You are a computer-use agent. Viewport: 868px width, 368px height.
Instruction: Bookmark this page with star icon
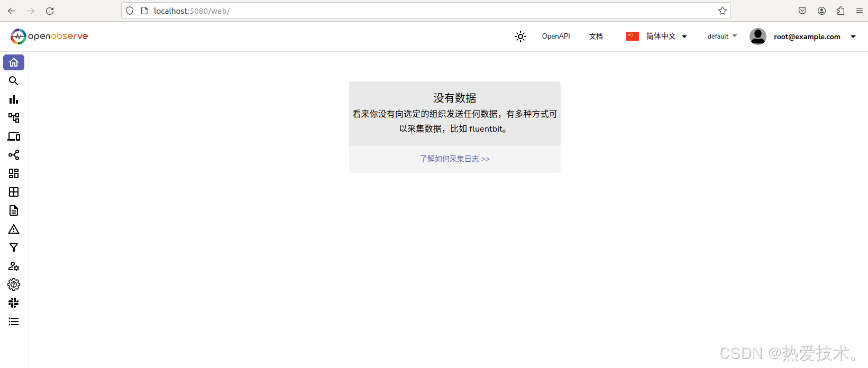[x=723, y=11]
